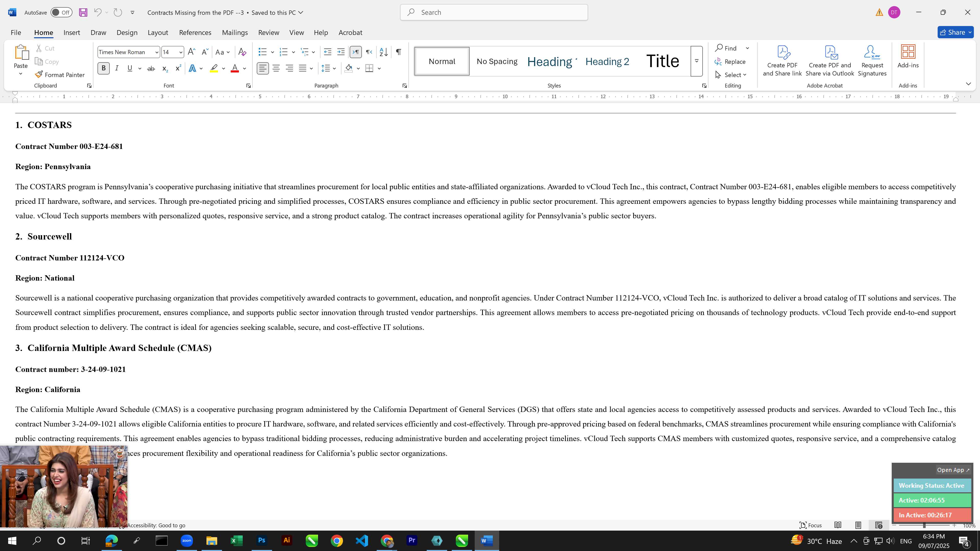980x551 pixels.
Task: Toggle show paragraph marks
Action: (x=398, y=52)
